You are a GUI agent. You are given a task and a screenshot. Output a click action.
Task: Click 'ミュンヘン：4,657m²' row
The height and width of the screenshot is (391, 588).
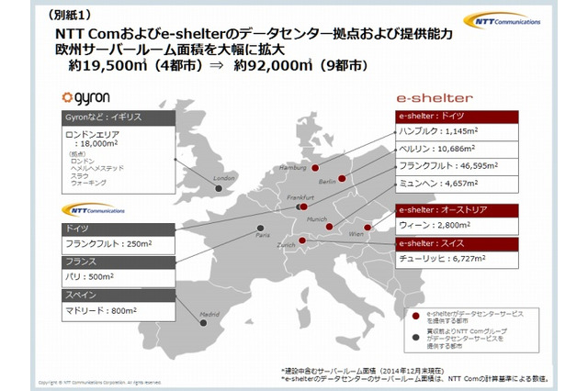[x=457, y=184]
